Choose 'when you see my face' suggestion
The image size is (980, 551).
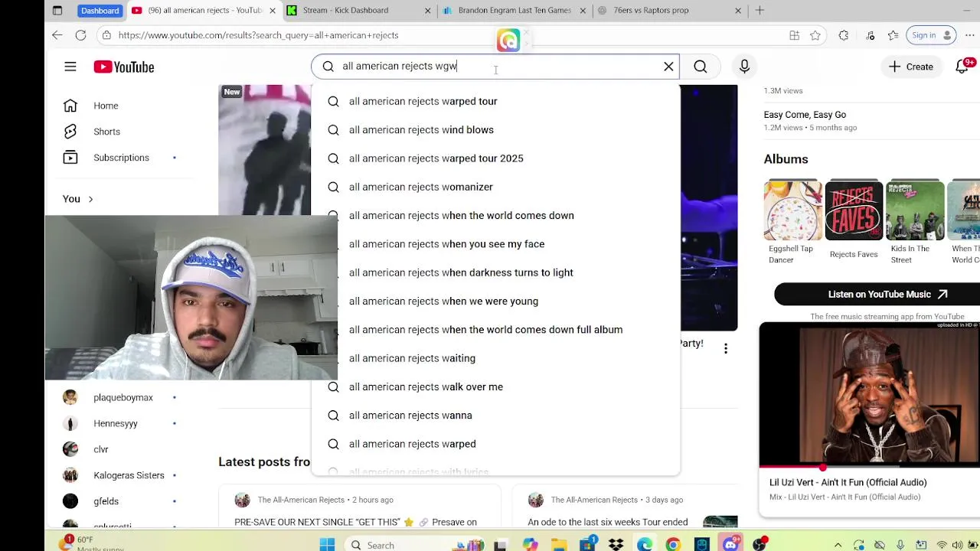(495, 244)
